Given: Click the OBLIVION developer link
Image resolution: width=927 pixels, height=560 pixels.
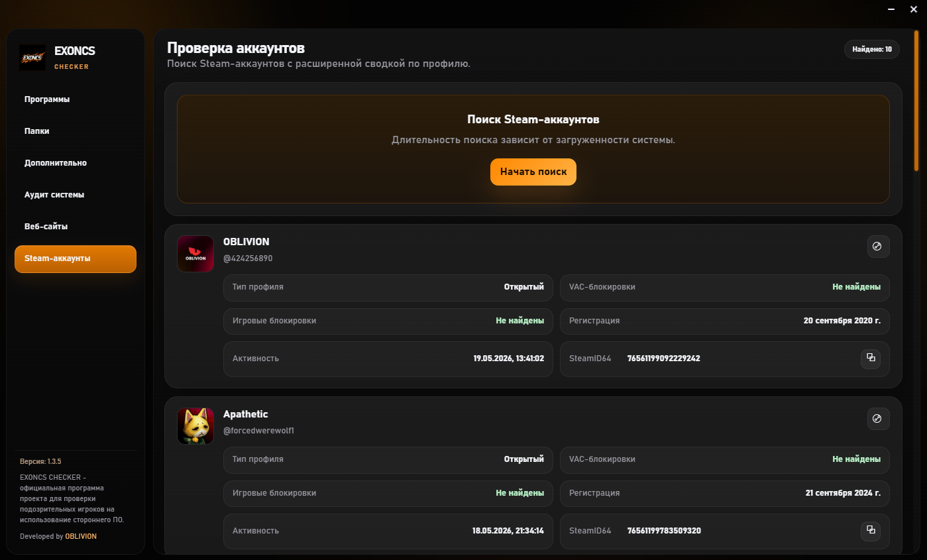Looking at the screenshot, I should [81, 536].
